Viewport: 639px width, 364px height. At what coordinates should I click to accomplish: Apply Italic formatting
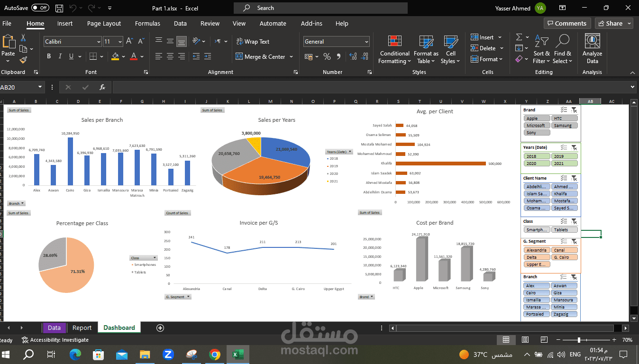[60, 56]
